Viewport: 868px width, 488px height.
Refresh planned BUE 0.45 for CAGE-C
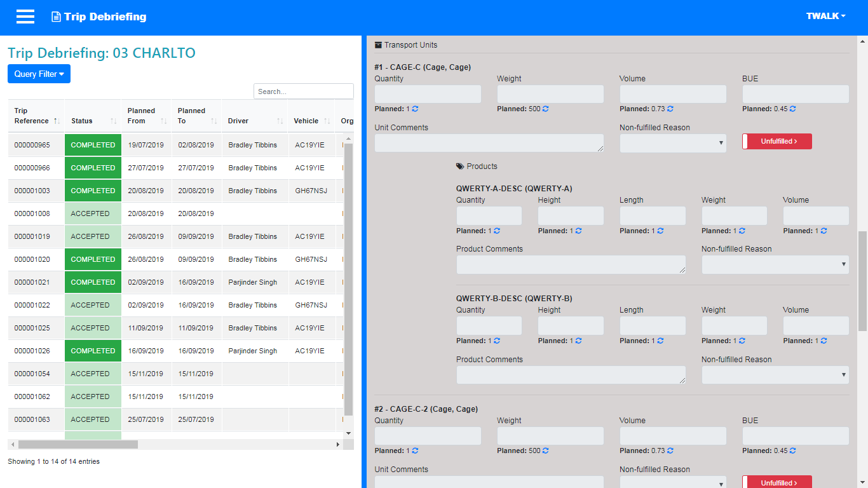pyautogui.click(x=792, y=109)
